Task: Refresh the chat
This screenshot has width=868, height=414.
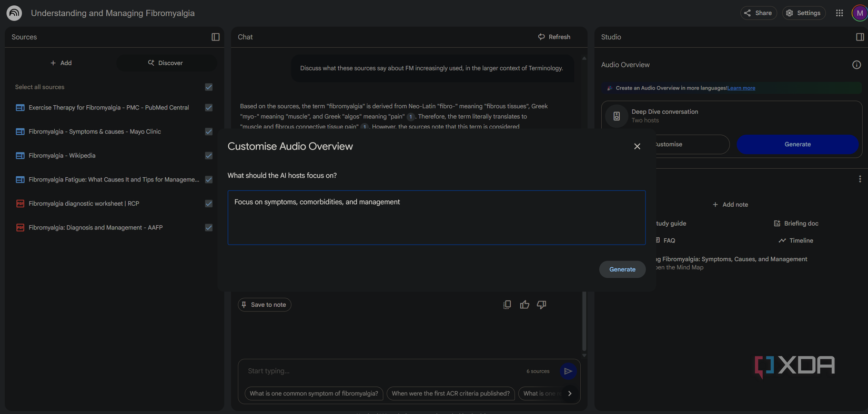Action: pos(554,37)
